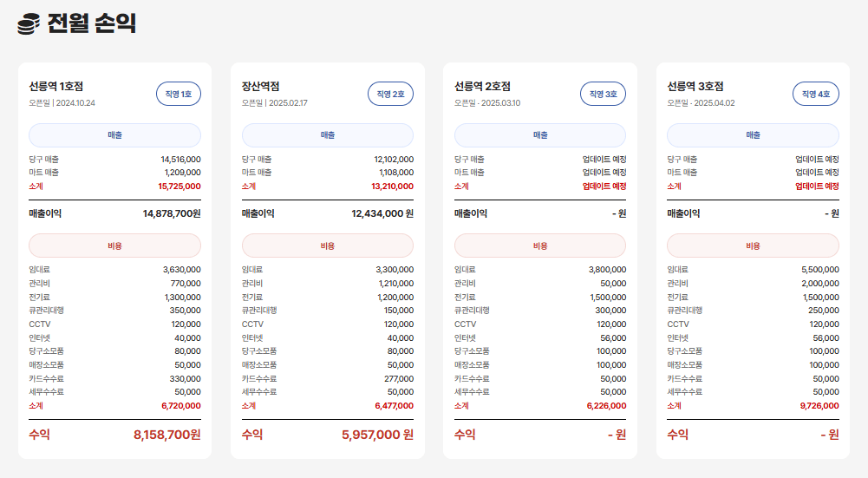Click the 직영 3호 badge

[604, 94]
